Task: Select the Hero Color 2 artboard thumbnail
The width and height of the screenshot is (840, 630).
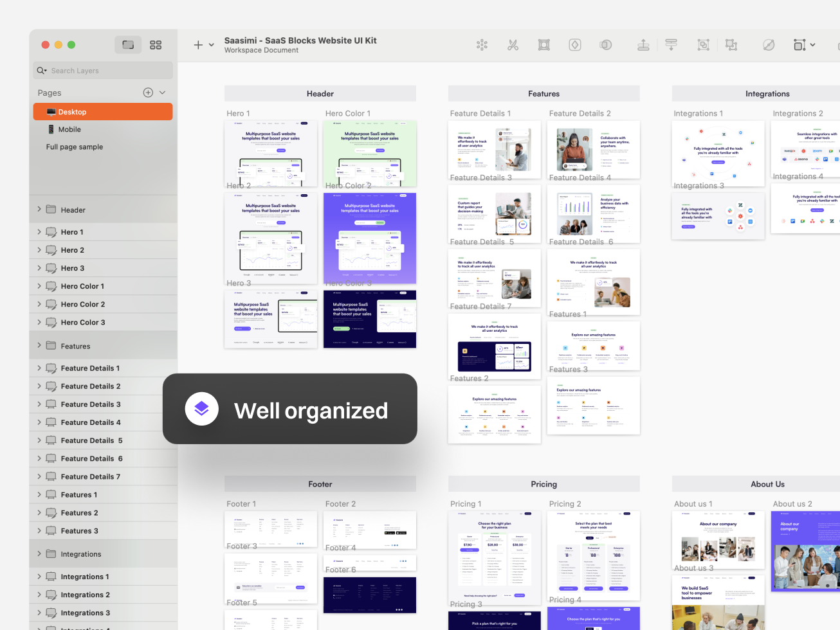Action: (370, 238)
